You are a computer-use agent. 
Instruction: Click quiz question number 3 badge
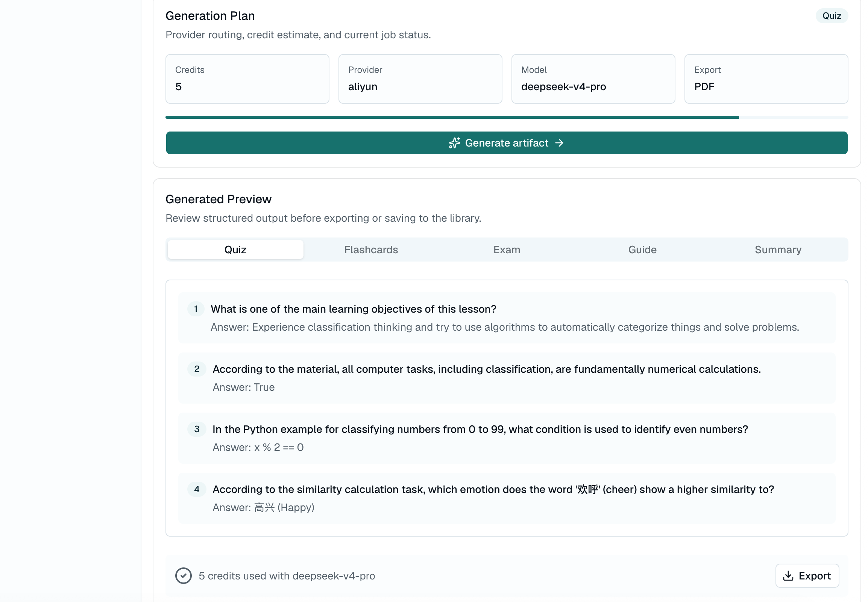click(x=197, y=429)
